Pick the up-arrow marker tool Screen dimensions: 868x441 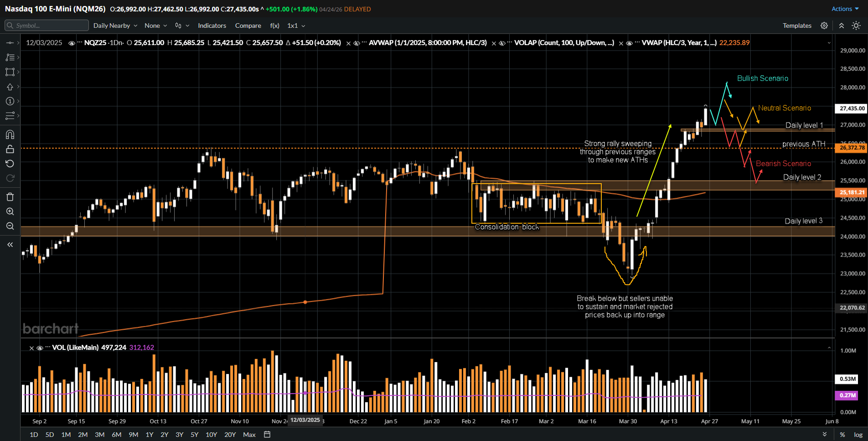[10, 87]
